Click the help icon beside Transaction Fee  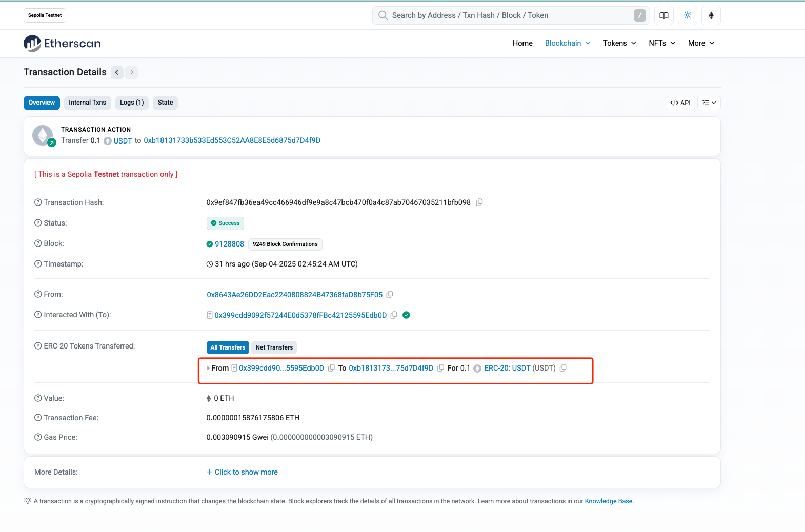tap(38, 418)
